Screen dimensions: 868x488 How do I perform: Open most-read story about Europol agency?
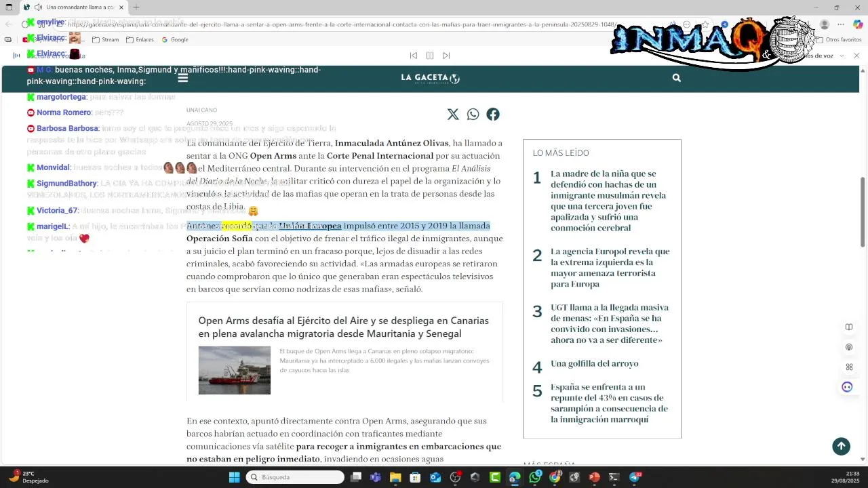[x=610, y=268]
